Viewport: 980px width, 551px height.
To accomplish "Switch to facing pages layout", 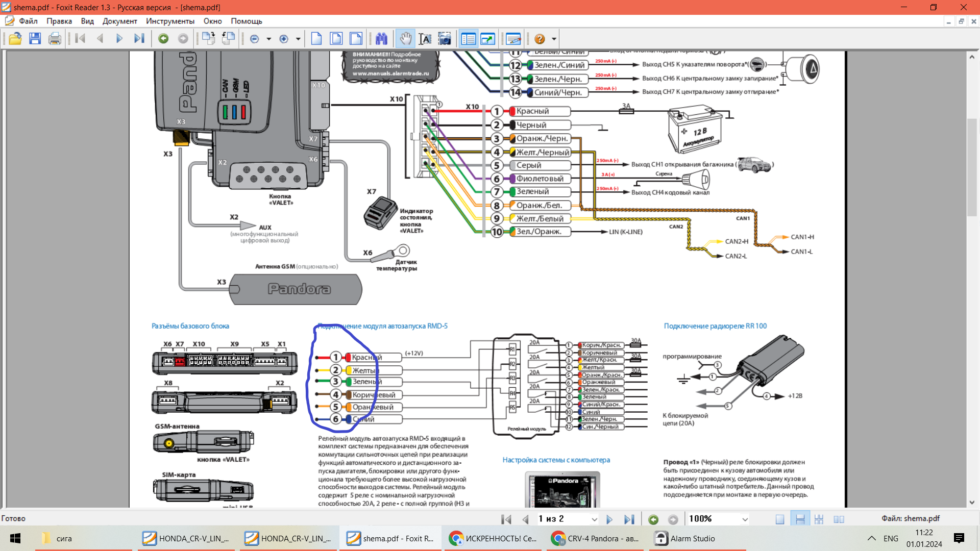I will tap(839, 519).
